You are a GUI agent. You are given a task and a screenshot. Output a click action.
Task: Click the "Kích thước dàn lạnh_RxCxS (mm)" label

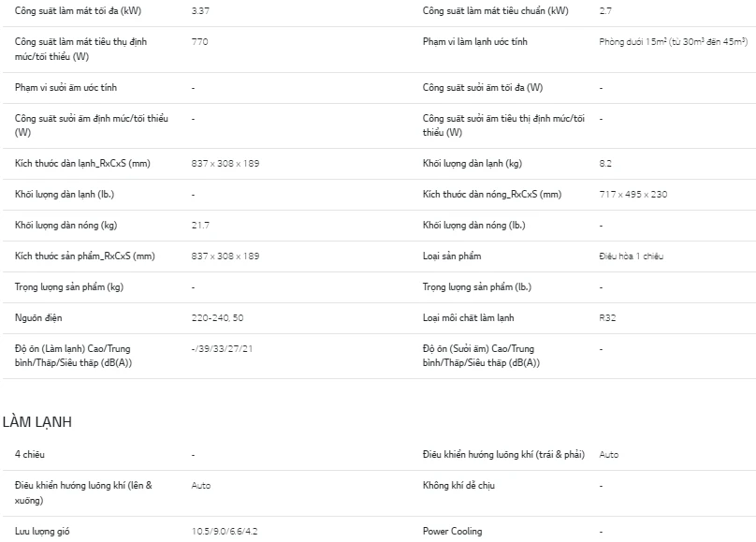[x=82, y=164]
